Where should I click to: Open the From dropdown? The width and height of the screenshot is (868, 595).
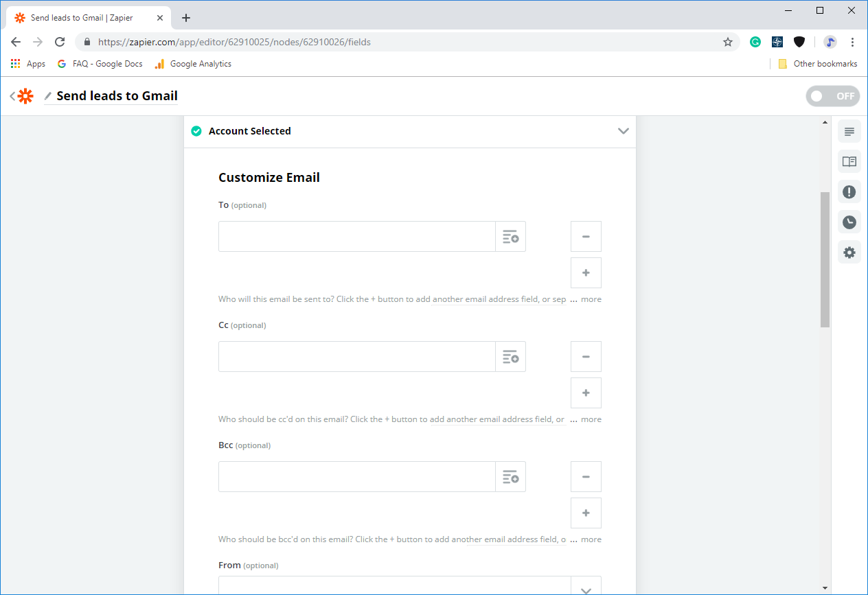(x=586, y=589)
